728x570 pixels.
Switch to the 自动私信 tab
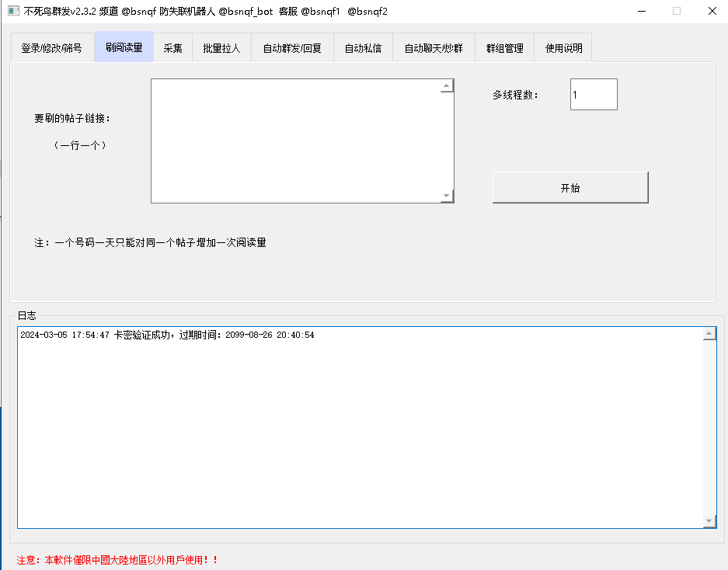point(363,48)
